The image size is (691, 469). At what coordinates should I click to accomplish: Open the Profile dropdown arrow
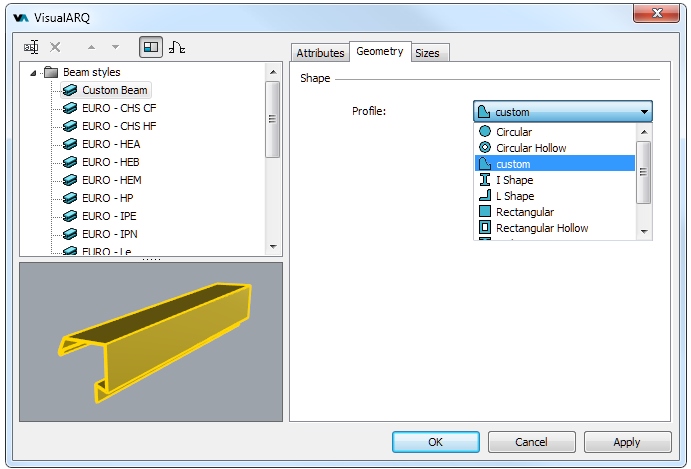pyautogui.click(x=644, y=111)
